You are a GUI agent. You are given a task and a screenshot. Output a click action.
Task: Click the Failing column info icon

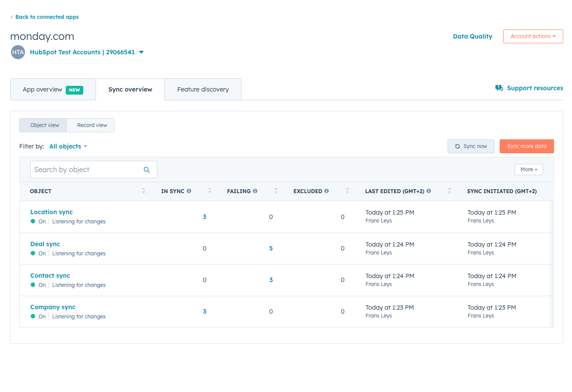[255, 191]
